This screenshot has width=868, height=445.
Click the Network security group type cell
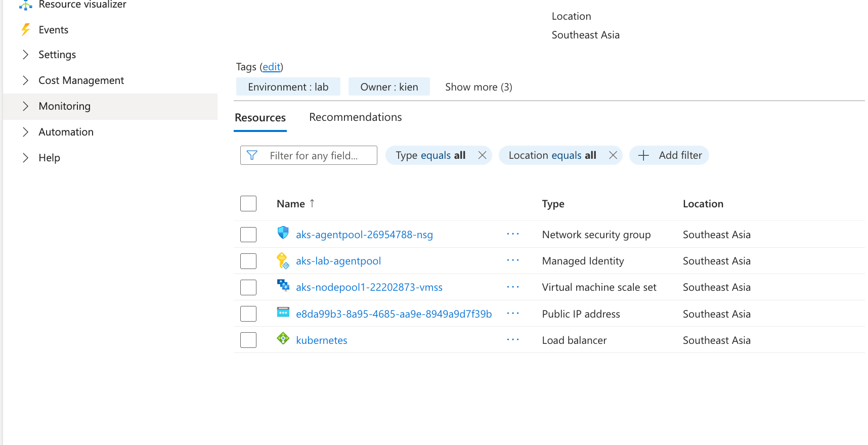click(x=596, y=235)
